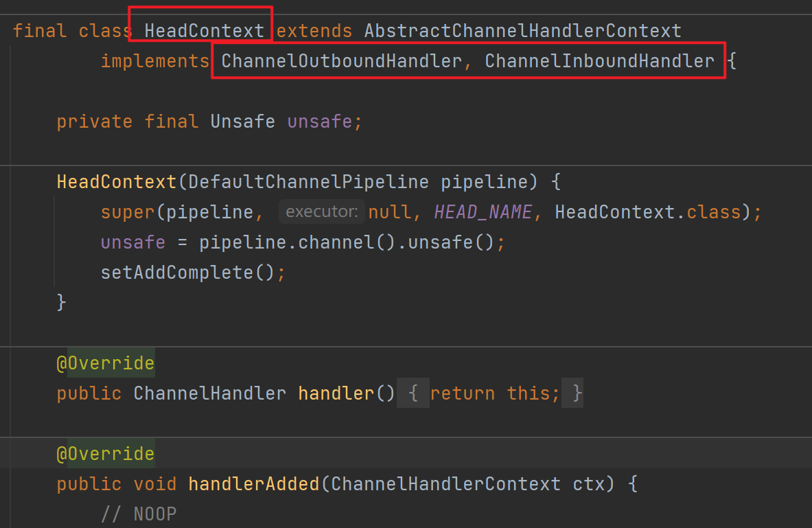Click the HeadContext class name in declaration

click(x=204, y=31)
